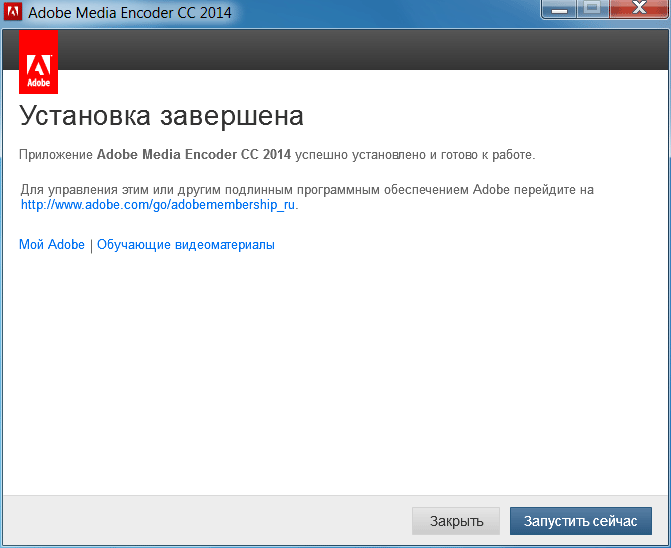671x548 pixels.
Task: Open Обучающие видеоматериалы link
Action: (x=186, y=245)
